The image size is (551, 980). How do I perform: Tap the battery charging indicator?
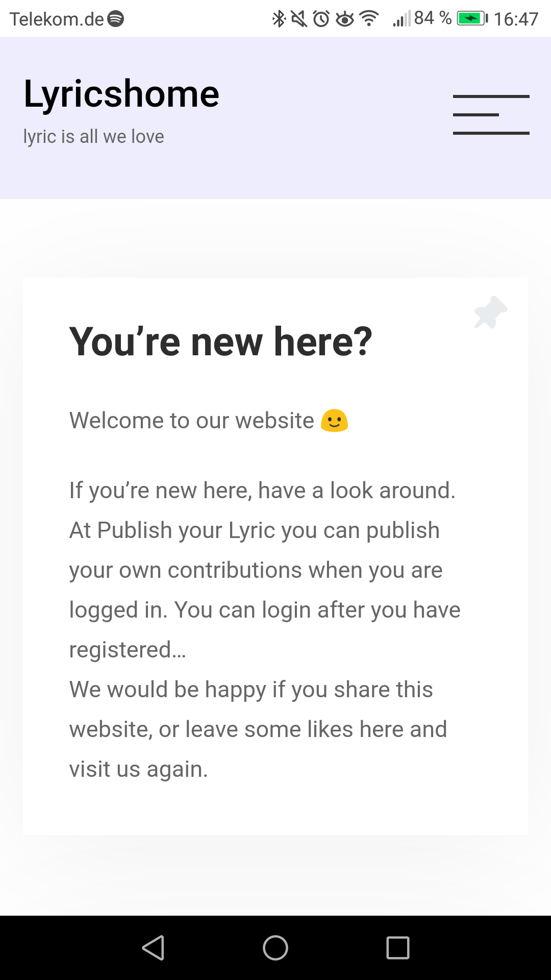click(472, 19)
